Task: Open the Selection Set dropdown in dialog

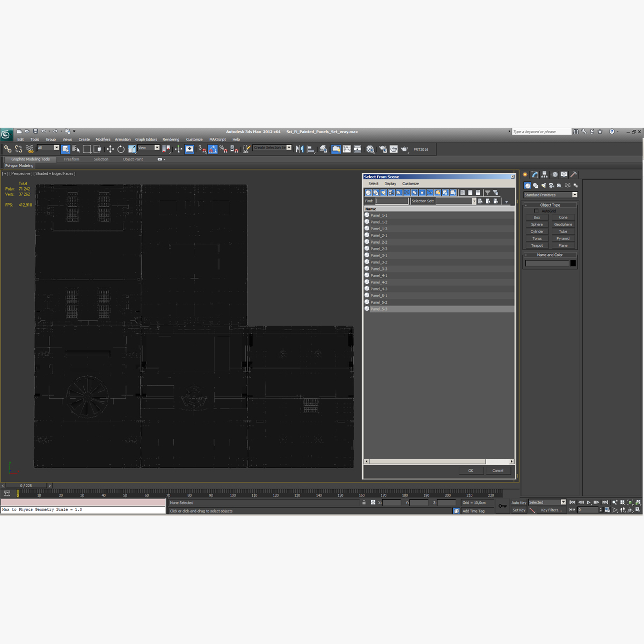Action: pos(456,201)
